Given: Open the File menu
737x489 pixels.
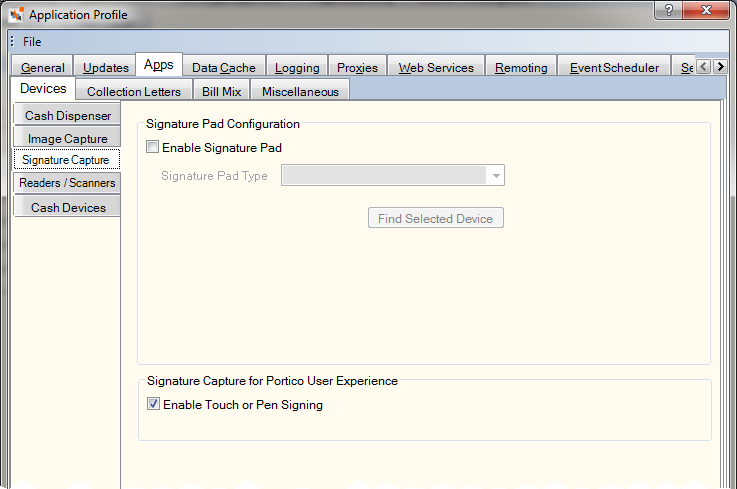Looking at the screenshot, I should [x=32, y=42].
